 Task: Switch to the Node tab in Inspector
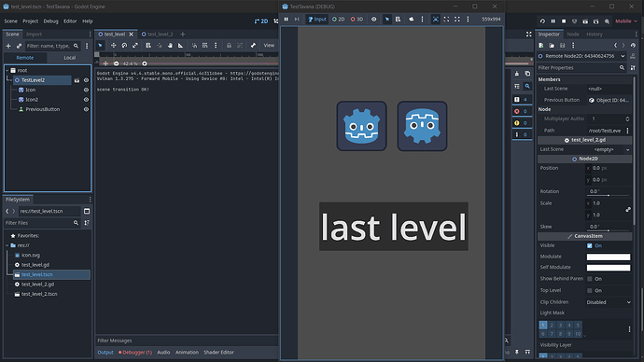572,35
